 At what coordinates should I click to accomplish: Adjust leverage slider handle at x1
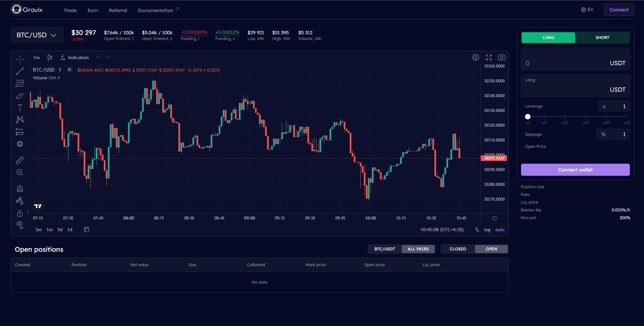pos(528,117)
